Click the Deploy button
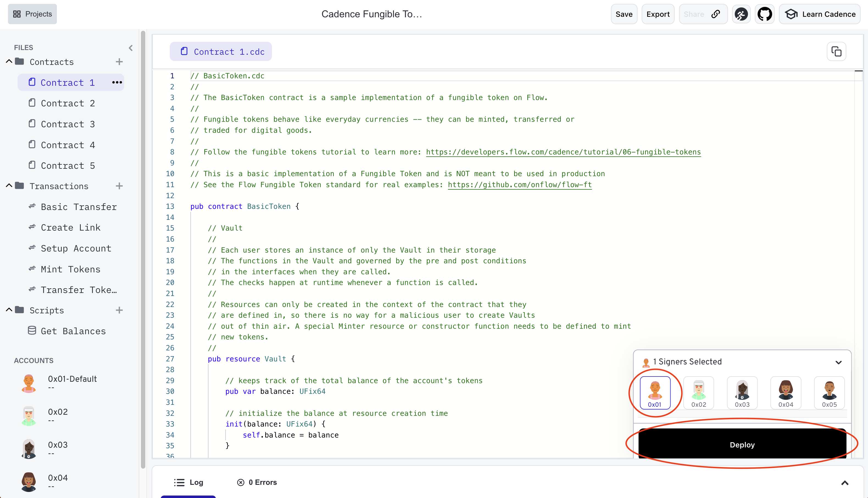This screenshot has height=498, width=868. (x=742, y=444)
